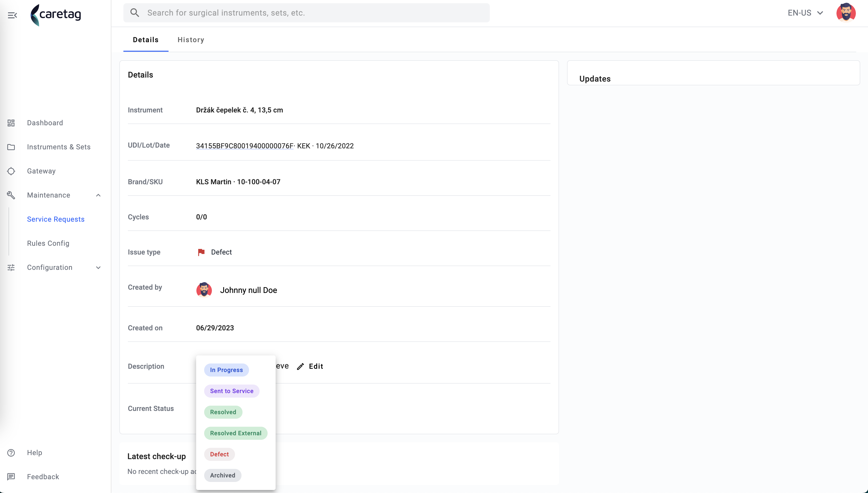Click the Latest check-up heading
868x493 pixels.
156,456
